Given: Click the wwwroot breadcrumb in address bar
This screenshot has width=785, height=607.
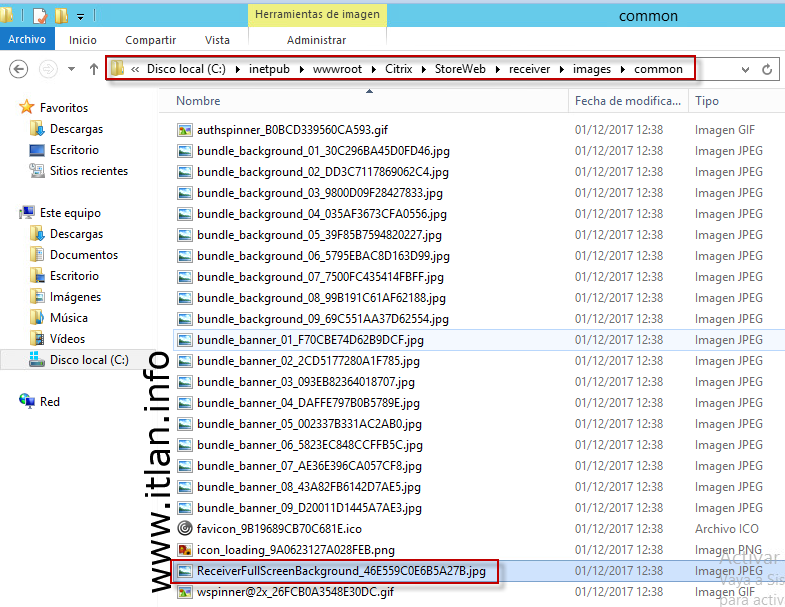Looking at the screenshot, I should pos(337,69).
